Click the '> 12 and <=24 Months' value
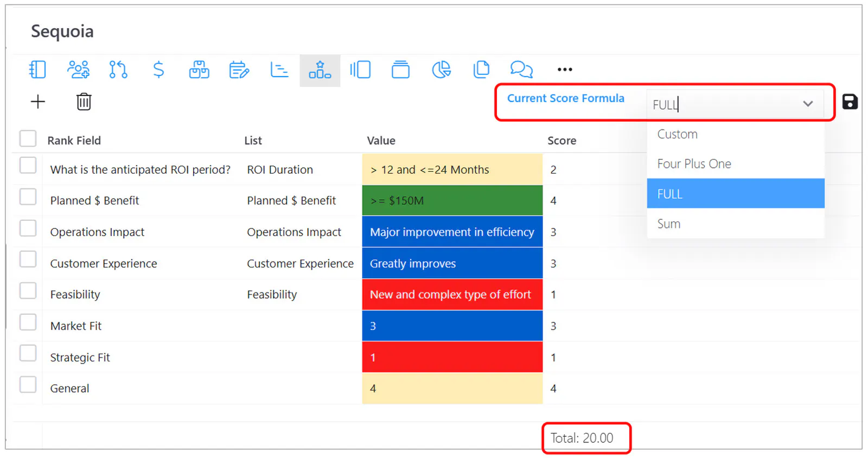This screenshot has width=868, height=458. pyautogui.click(x=452, y=169)
